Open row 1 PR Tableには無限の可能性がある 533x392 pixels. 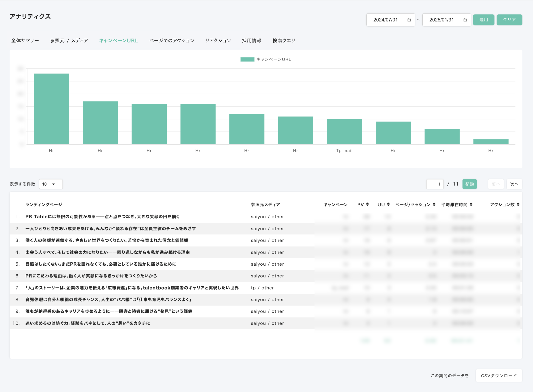[x=102, y=217]
